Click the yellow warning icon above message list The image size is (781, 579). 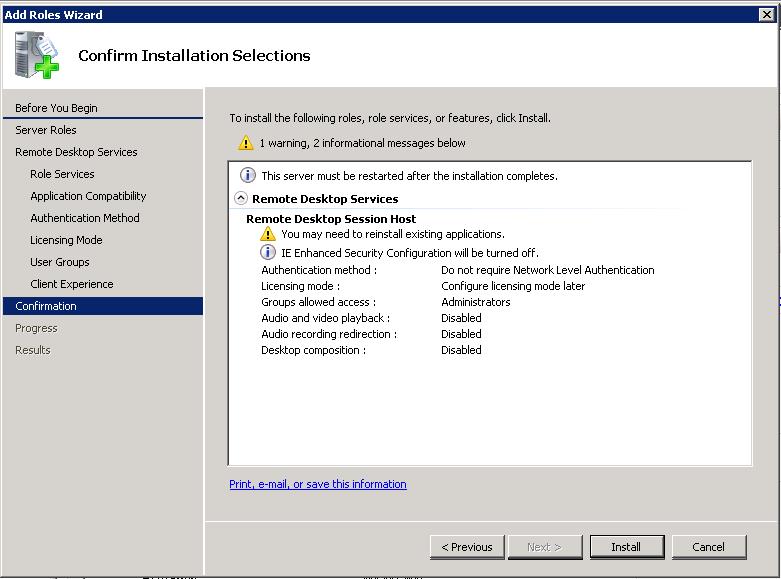click(246, 143)
